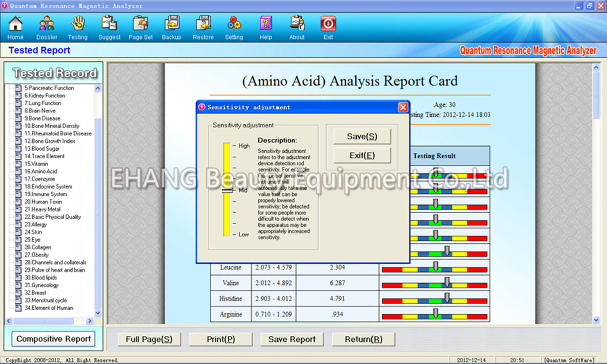Select 16.Amino Acid in Tested Record list
This screenshot has height=364, width=607.
[40, 171]
